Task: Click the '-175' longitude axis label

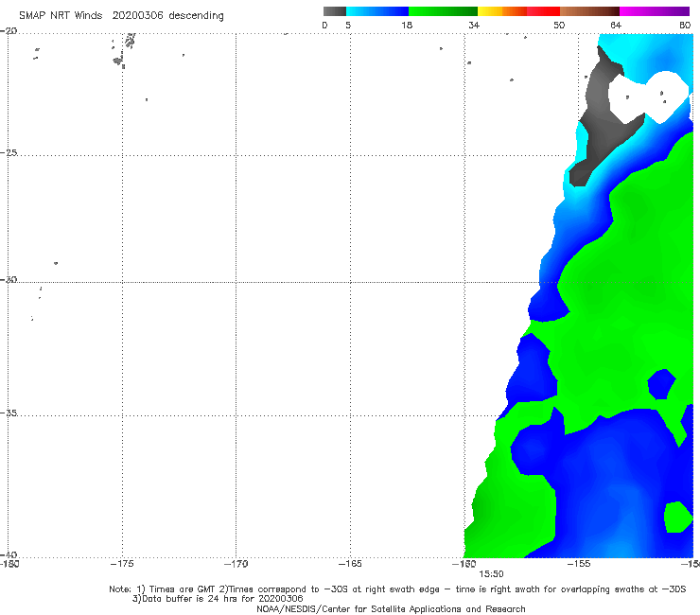Action: [122, 564]
